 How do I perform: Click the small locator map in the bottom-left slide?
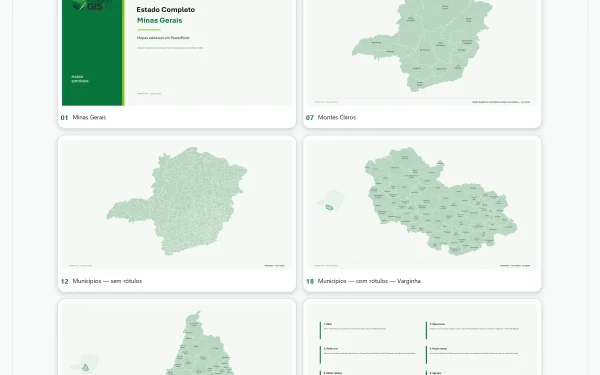85,364
